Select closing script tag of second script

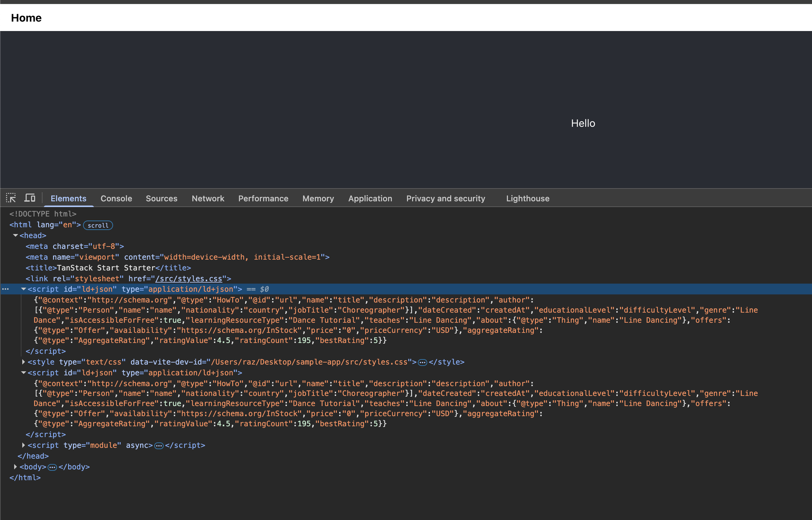(46, 435)
